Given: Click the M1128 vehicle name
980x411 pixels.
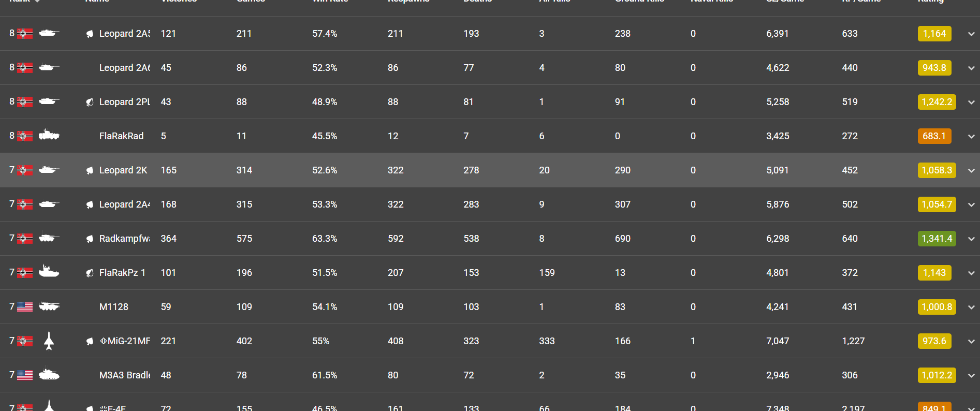Looking at the screenshot, I should (114, 307).
